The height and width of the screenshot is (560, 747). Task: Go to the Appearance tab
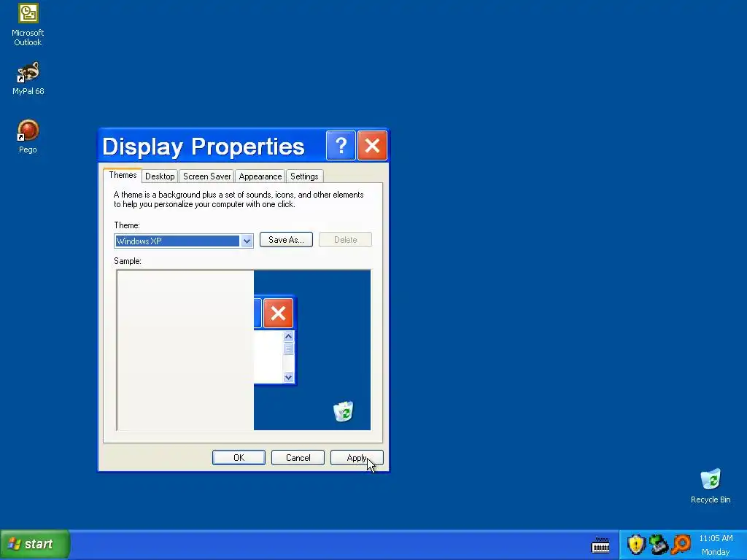pos(260,176)
